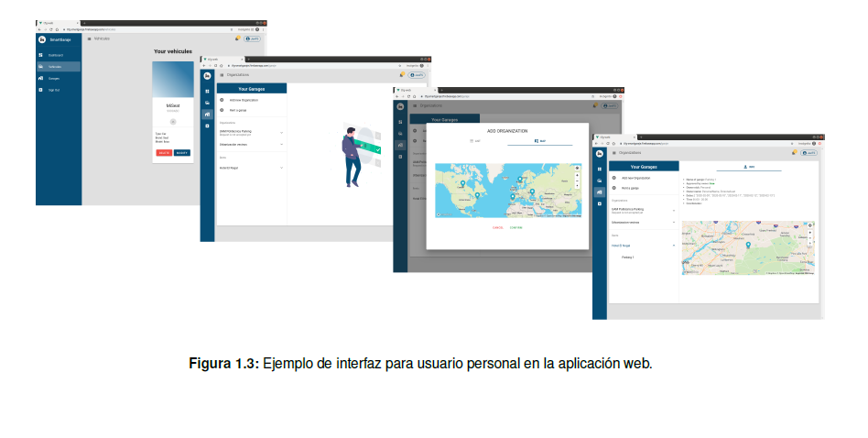Image resolution: width=868 pixels, height=438 pixels.
Task: Reload page in the Vehicules browser window
Action: coord(51,29)
